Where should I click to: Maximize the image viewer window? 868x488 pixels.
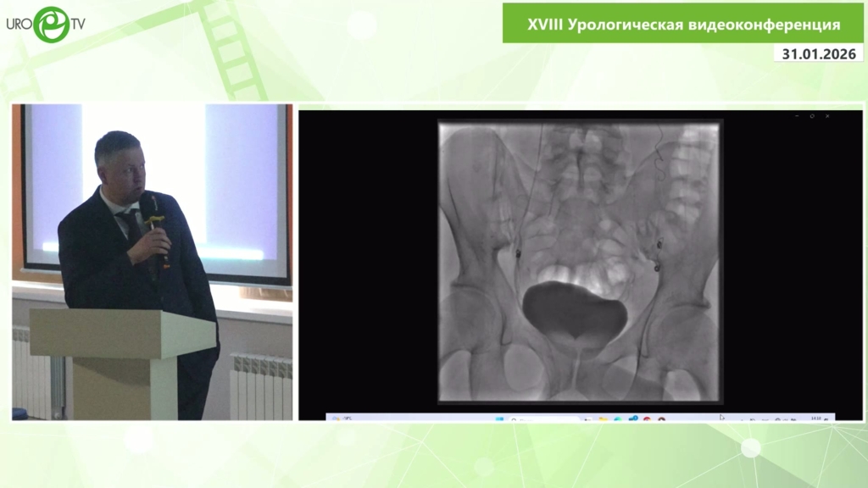click(x=812, y=116)
